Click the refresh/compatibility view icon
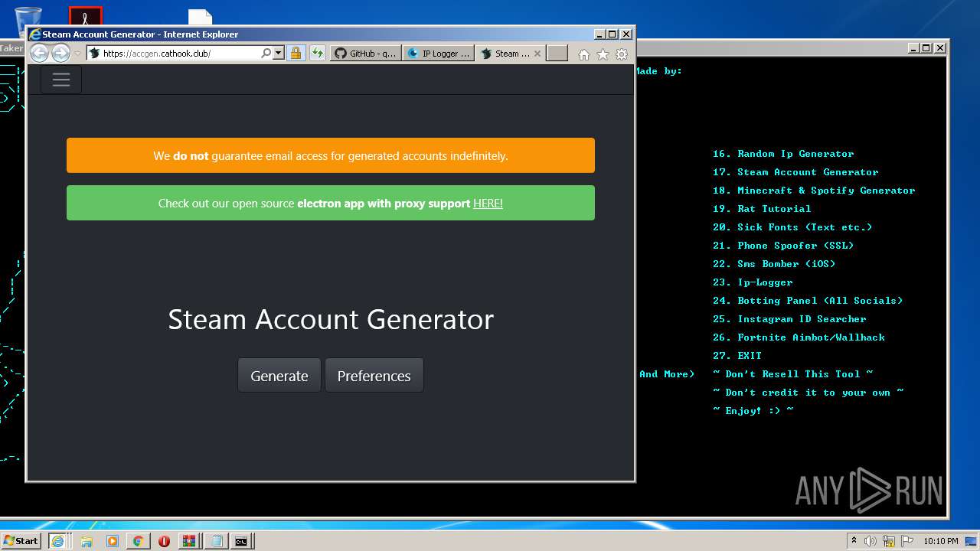The height and width of the screenshot is (551, 980). [x=317, y=54]
